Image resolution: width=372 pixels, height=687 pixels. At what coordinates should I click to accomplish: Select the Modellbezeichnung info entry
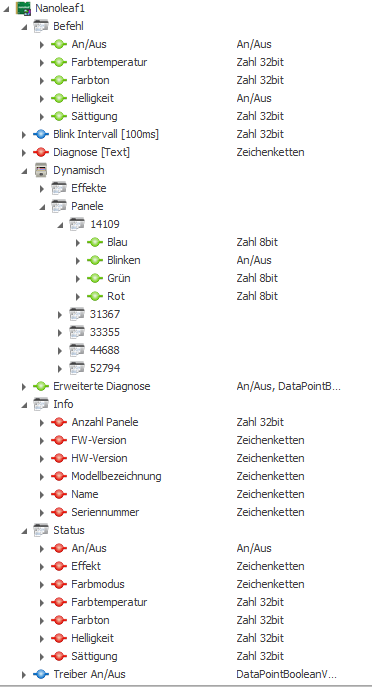(116, 476)
